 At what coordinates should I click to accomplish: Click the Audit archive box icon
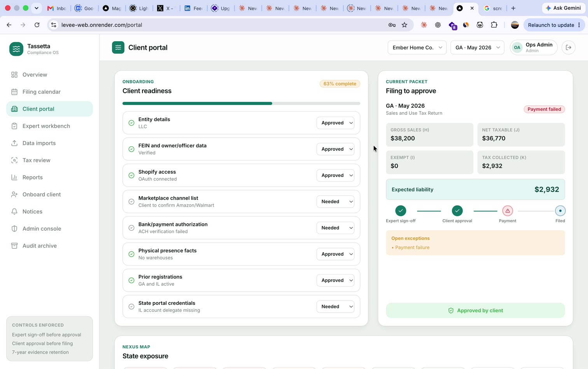click(14, 246)
